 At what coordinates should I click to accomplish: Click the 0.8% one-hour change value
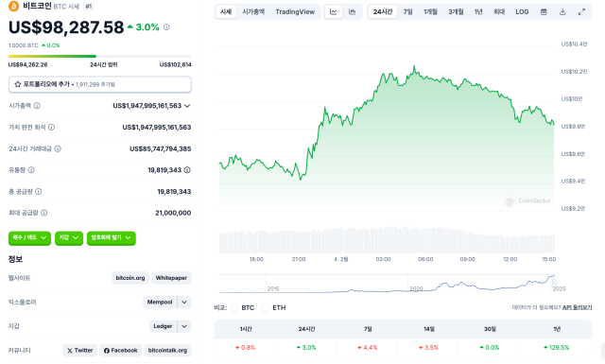pyautogui.click(x=246, y=347)
